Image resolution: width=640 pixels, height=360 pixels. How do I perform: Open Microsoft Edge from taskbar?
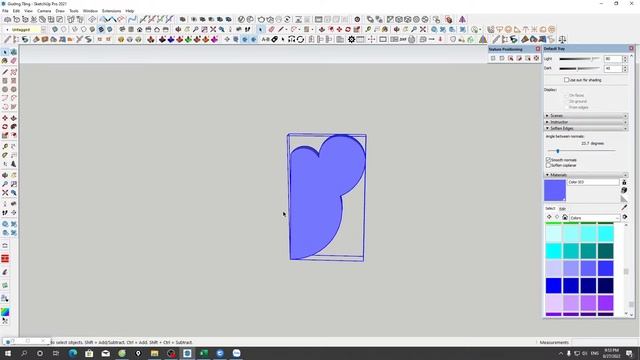pos(73,353)
